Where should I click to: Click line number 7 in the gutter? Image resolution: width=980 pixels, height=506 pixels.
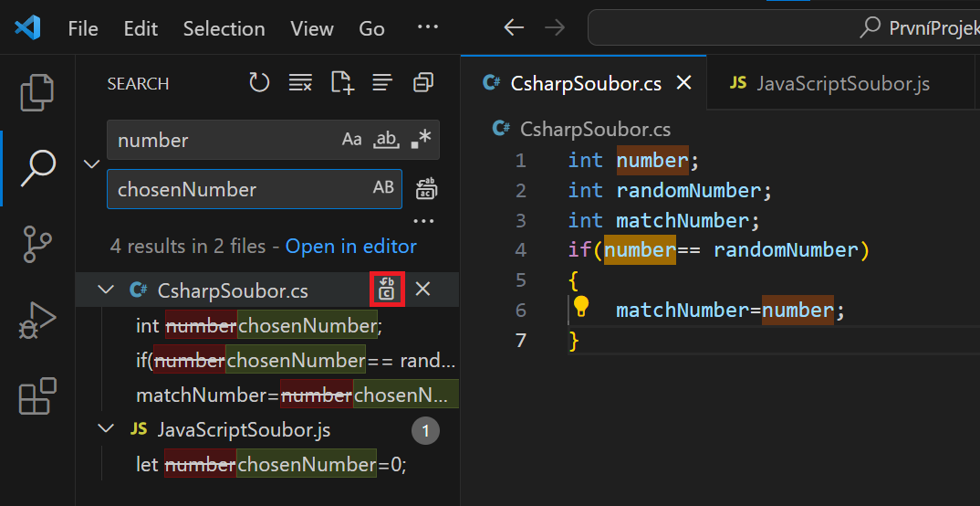(520, 341)
